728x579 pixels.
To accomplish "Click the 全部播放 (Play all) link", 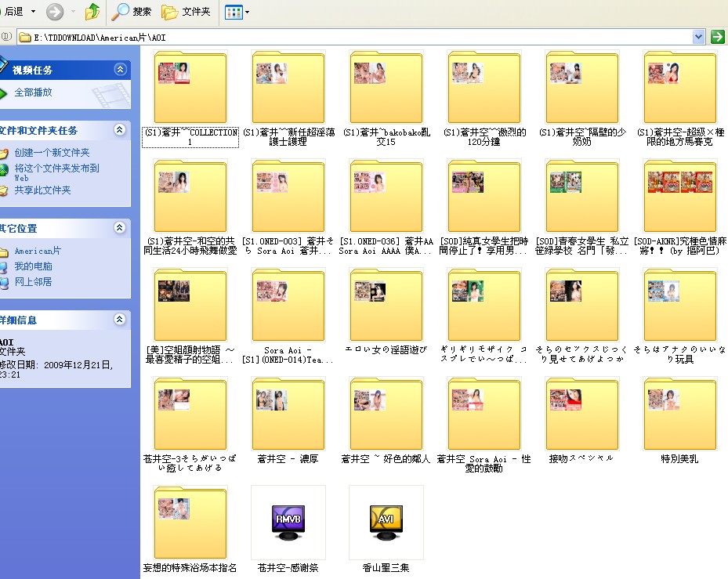I will tap(33, 92).
